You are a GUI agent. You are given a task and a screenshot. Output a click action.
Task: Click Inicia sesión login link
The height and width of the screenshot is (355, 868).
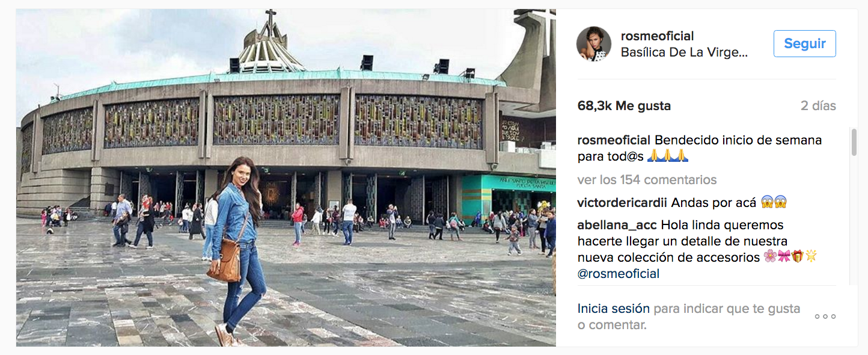pyautogui.click(x=614, y=309)
